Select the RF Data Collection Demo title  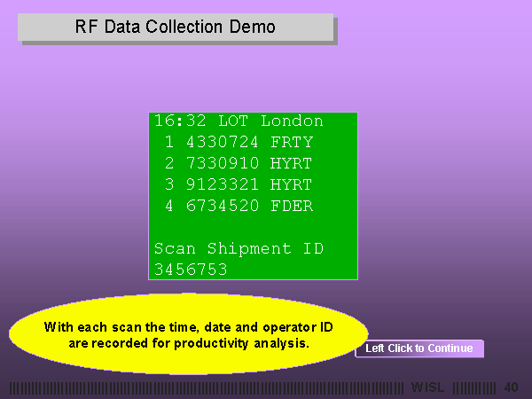tap(176, 27)
